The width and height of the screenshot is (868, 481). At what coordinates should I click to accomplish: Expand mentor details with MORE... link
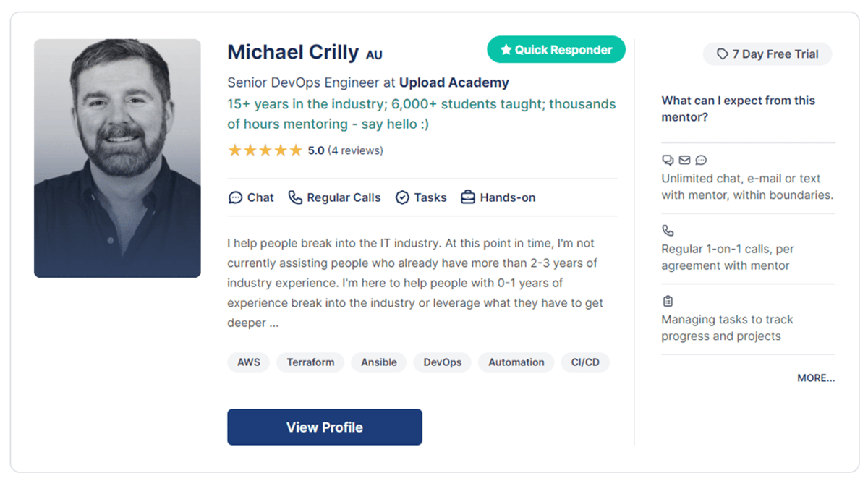(816, 378)
